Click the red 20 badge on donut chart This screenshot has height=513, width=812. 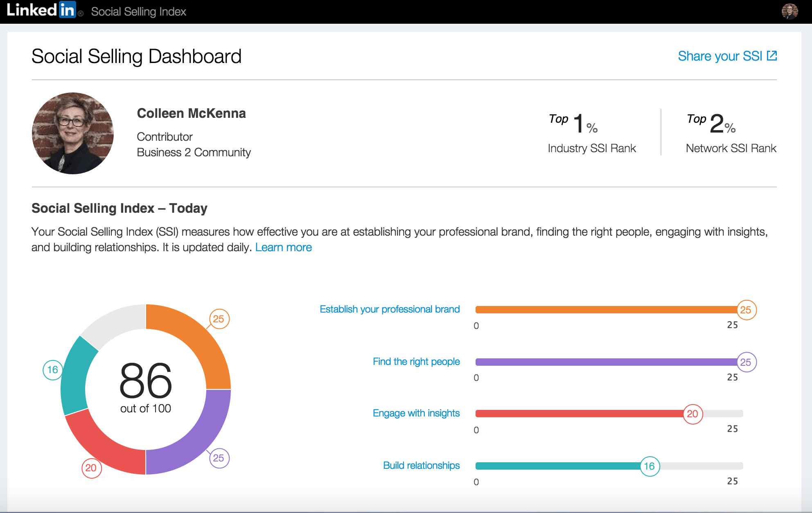pos(91,468)
